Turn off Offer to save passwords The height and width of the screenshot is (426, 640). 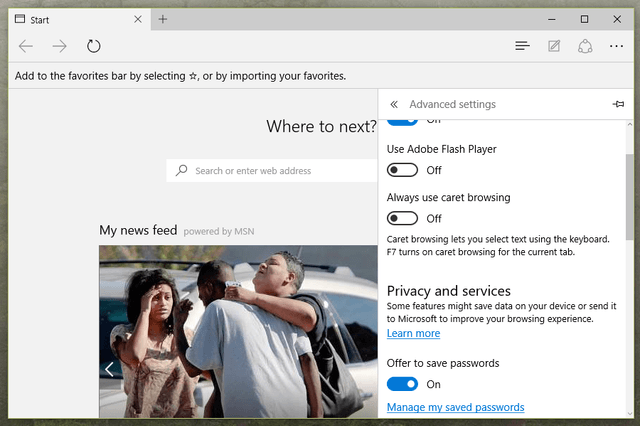click(402, 384)
